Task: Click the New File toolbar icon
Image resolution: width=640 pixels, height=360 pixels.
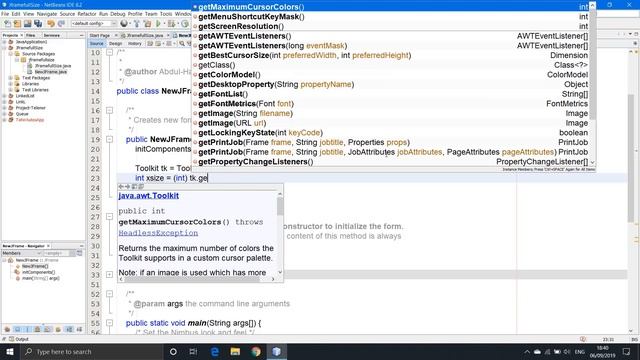Action: click(x=8, y=24)
